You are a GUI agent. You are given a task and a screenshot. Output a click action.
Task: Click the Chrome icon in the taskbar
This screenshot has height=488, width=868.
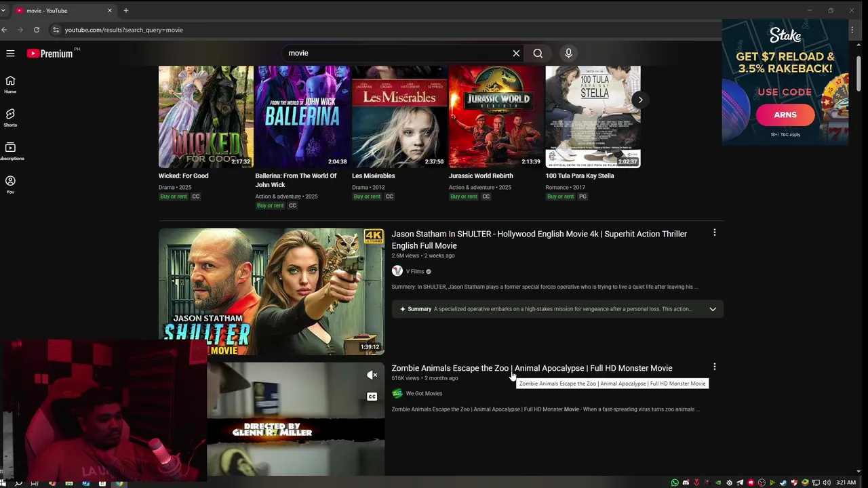click(119, 483)
